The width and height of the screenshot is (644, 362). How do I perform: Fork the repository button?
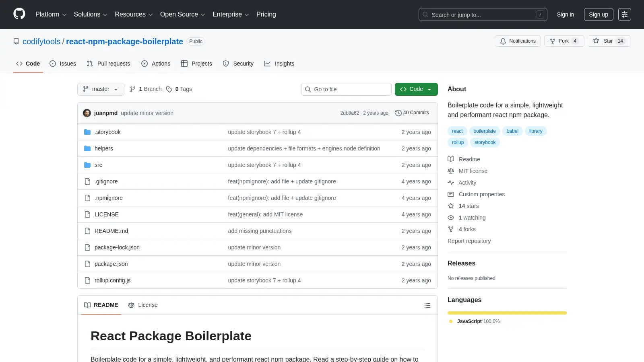(x=564, y=41)
